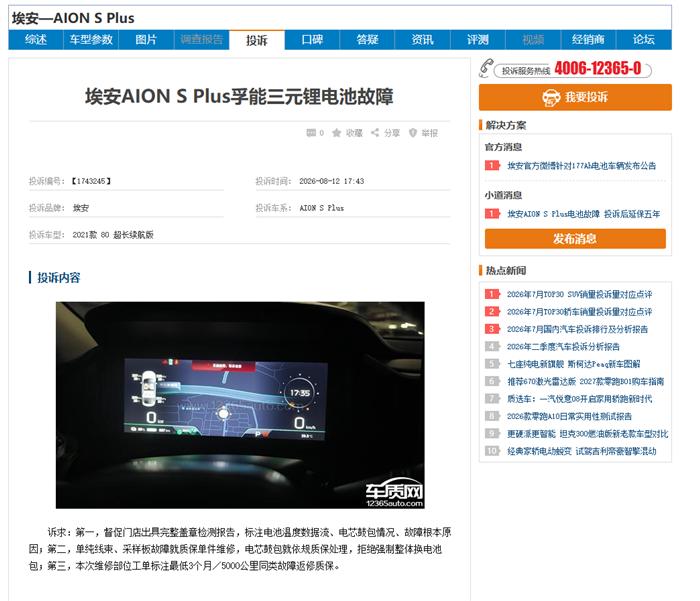Open the 经销商 tab
Image resolution: width=700 pixels, height=601 pixels.
click(x=588, y=40)
